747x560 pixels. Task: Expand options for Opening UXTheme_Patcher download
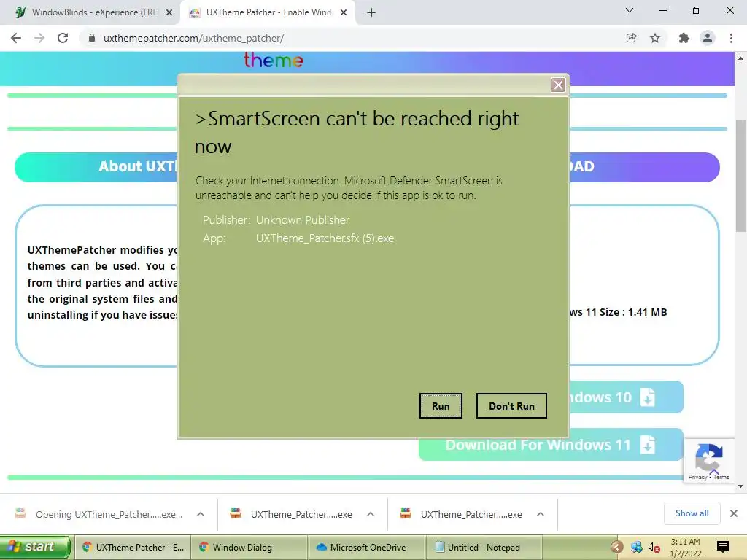(x=201, y=514)
